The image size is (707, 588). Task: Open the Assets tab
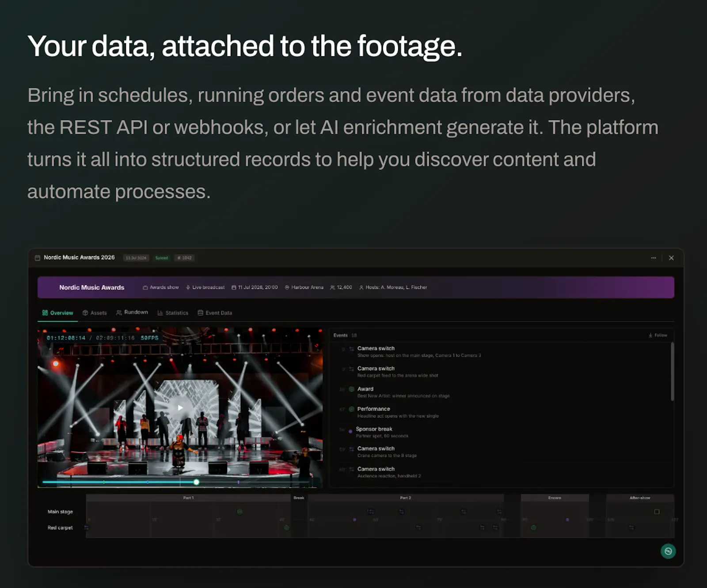(x=95, y=313)
